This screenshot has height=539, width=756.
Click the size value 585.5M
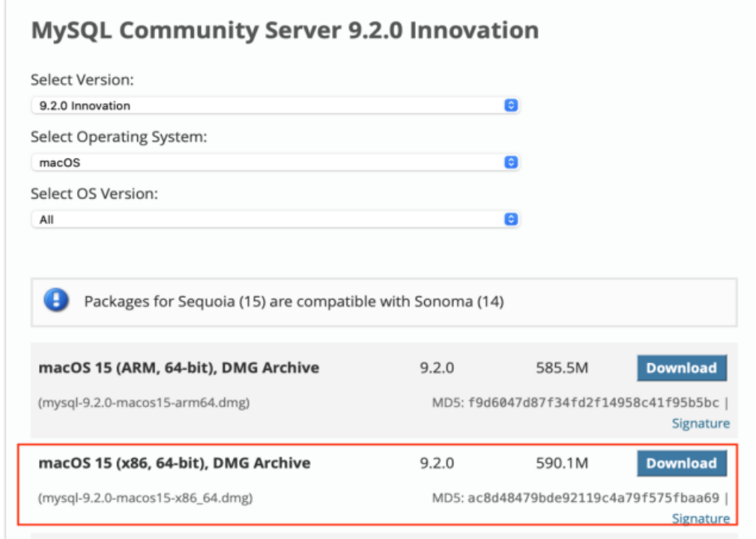tap(562, 368)
